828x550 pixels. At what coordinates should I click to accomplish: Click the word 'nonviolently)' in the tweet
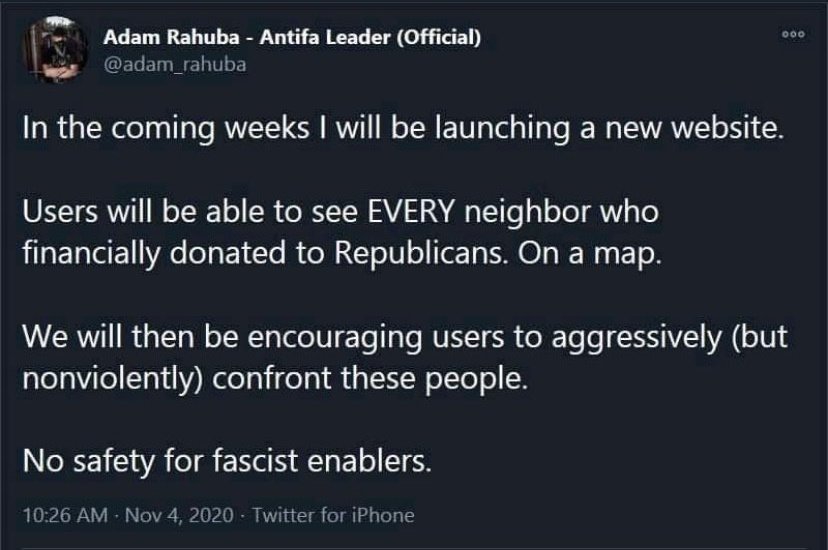[x=113, y=378]
